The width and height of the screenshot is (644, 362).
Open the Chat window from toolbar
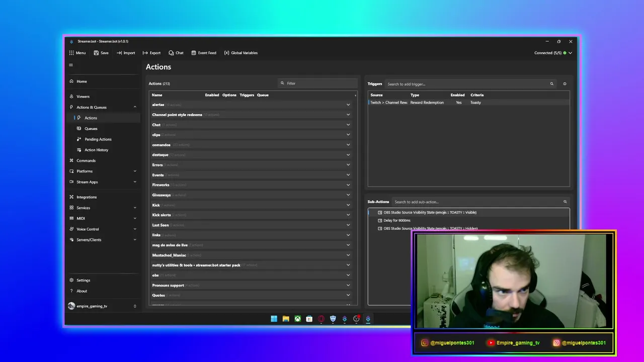point(176,53)
